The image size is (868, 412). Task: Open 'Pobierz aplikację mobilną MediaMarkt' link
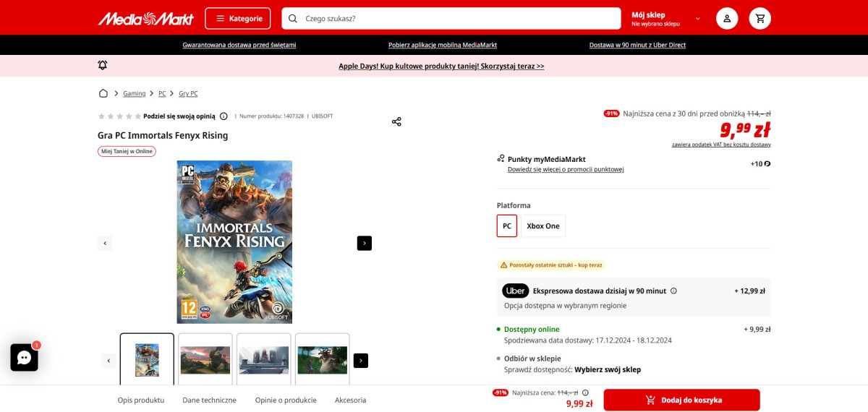pos(443,45)
